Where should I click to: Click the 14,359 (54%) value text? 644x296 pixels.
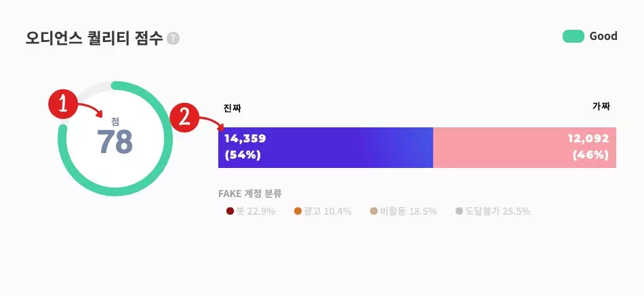click(x=245, y=147)
